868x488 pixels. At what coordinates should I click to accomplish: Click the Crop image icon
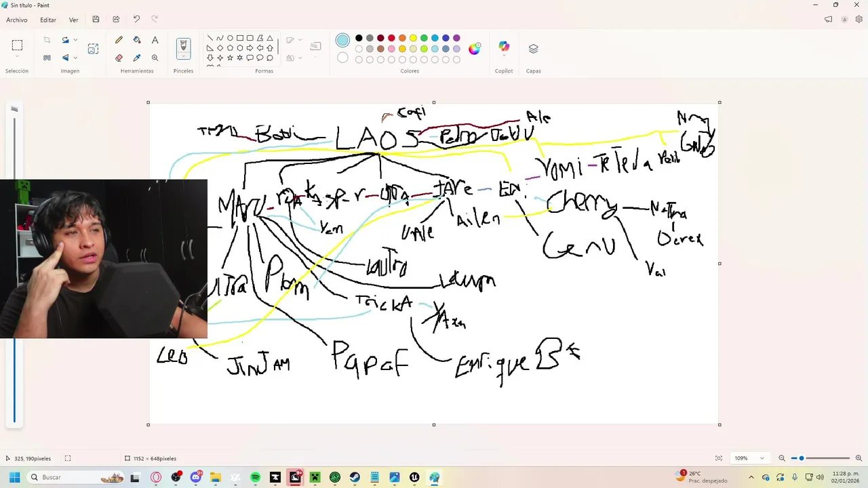pyautogui.click(x=47, y=40)
